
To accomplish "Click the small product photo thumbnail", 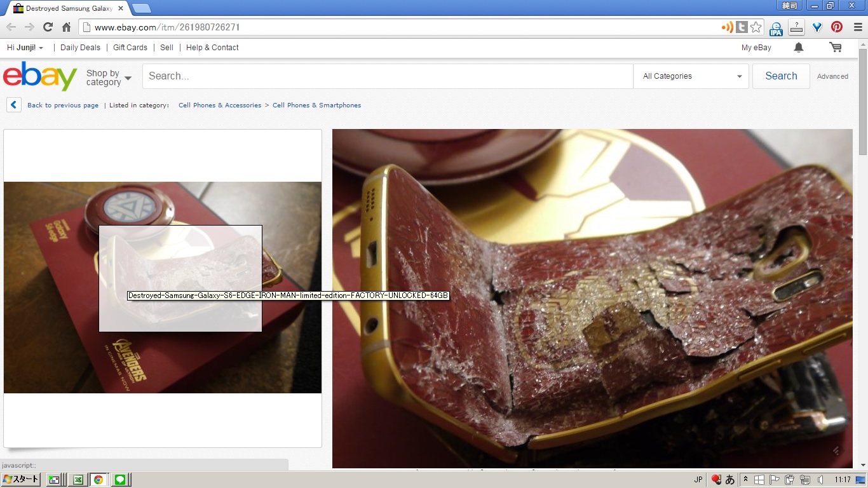I will pos(163,288).
